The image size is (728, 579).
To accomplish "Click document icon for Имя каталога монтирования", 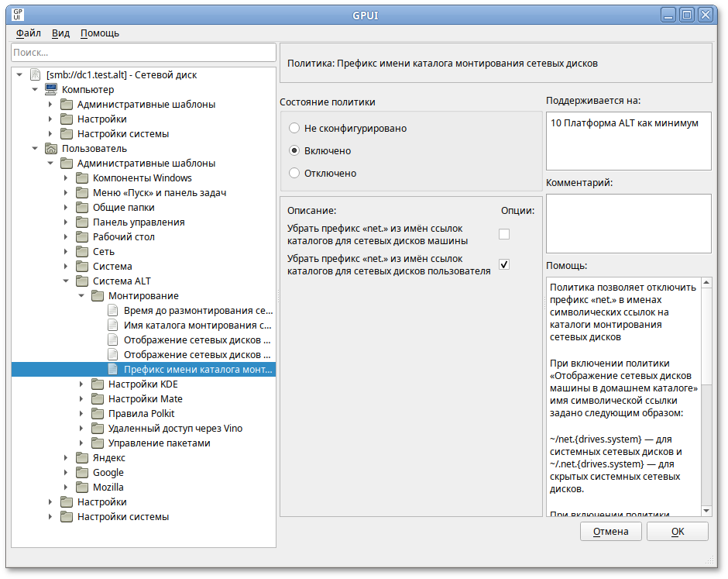I will (112, 326).
